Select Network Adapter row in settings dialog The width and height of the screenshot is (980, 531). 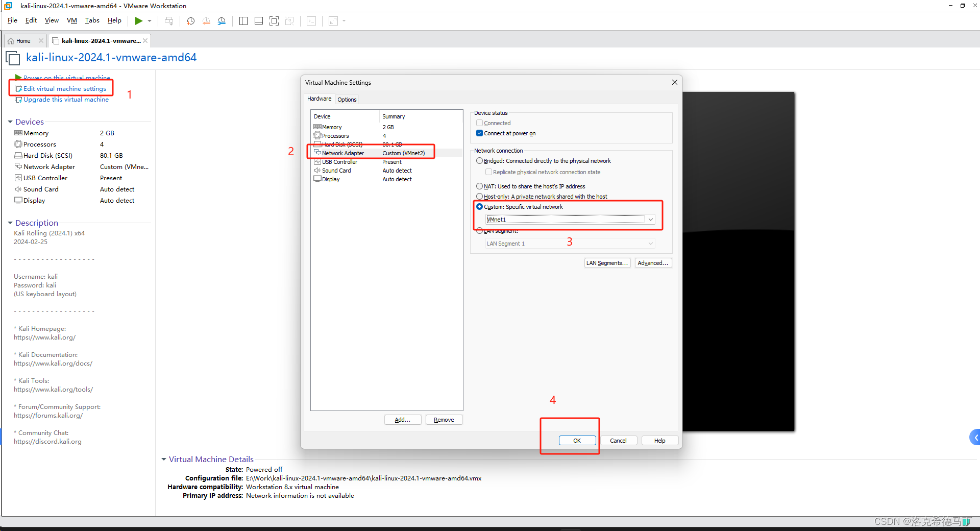tap(386, 153)
